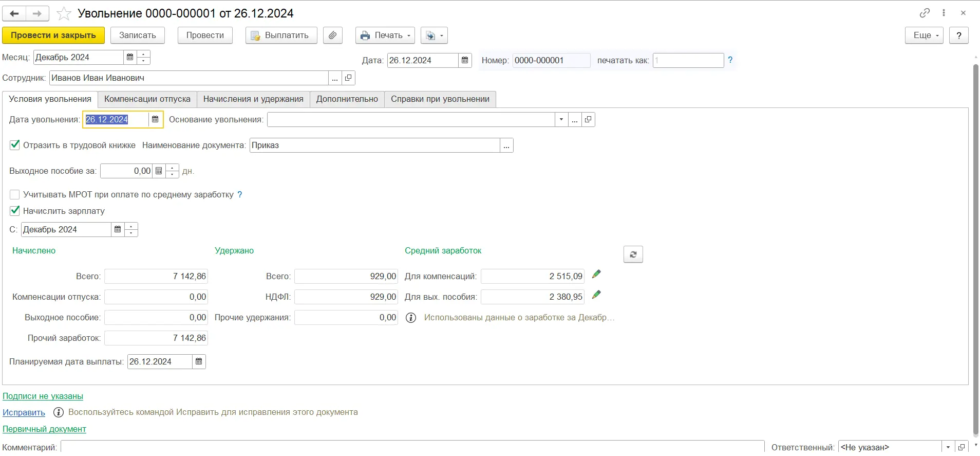Switch to Компенсации отпуска tab
Viewport: 980px width, 456px height.
[x=147, y=99]
